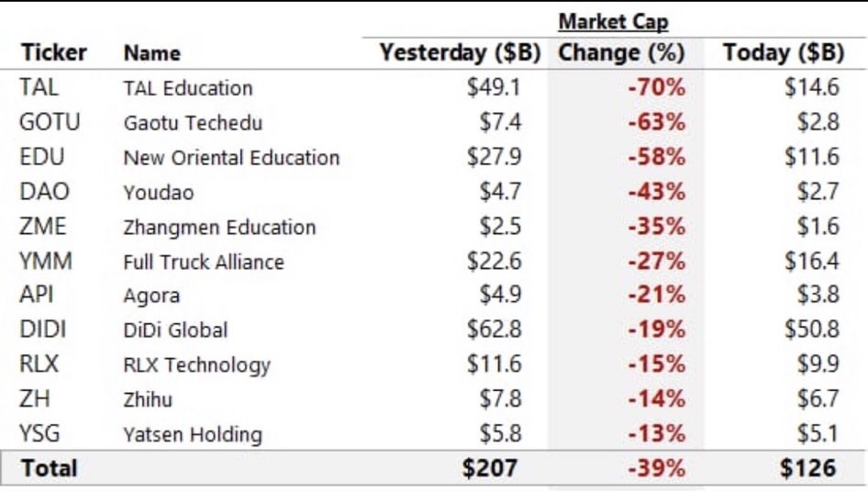Select the YSG ticker cell
Image resolution: width=868 pixels, height=493 pixels.
coord(39,434)
